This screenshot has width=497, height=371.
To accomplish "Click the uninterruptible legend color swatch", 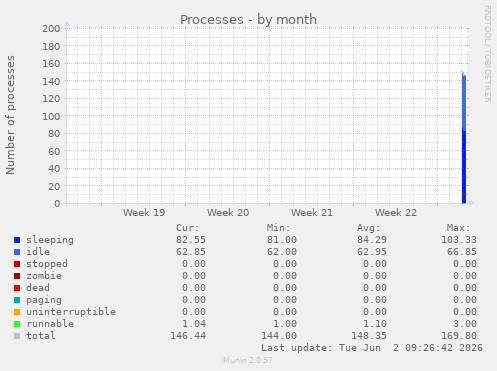I will tap(17, 312).
